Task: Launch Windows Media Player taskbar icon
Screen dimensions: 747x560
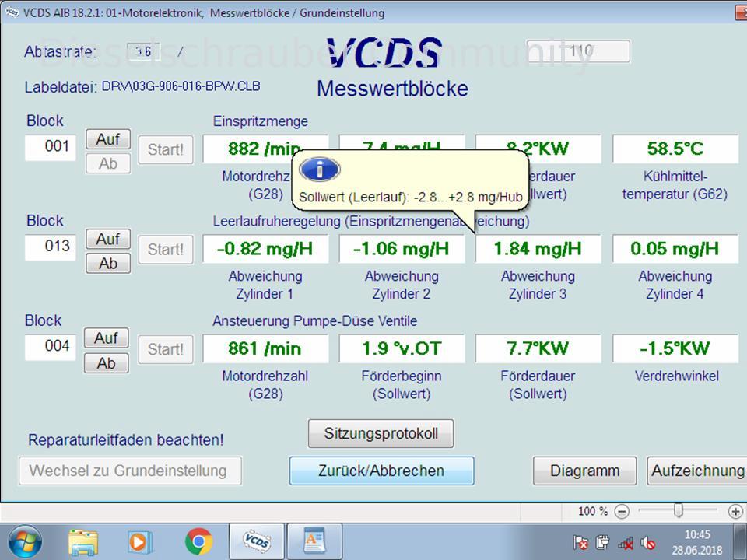Action: 140,542
